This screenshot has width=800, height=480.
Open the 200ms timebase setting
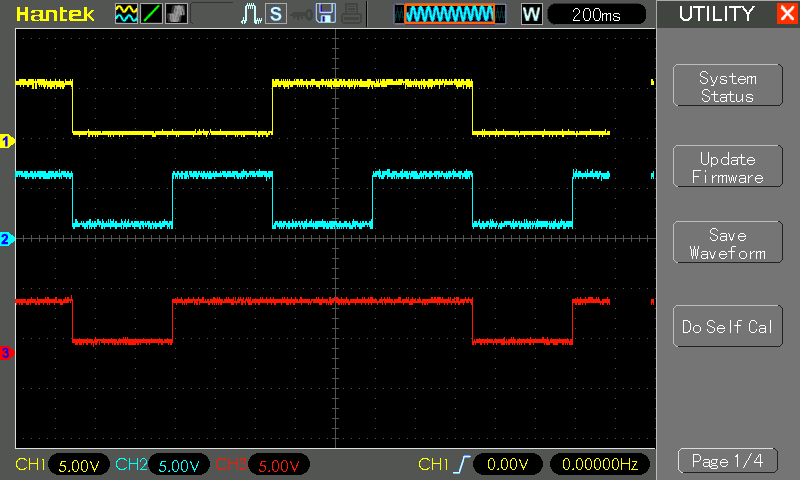(x=597, y=14)
